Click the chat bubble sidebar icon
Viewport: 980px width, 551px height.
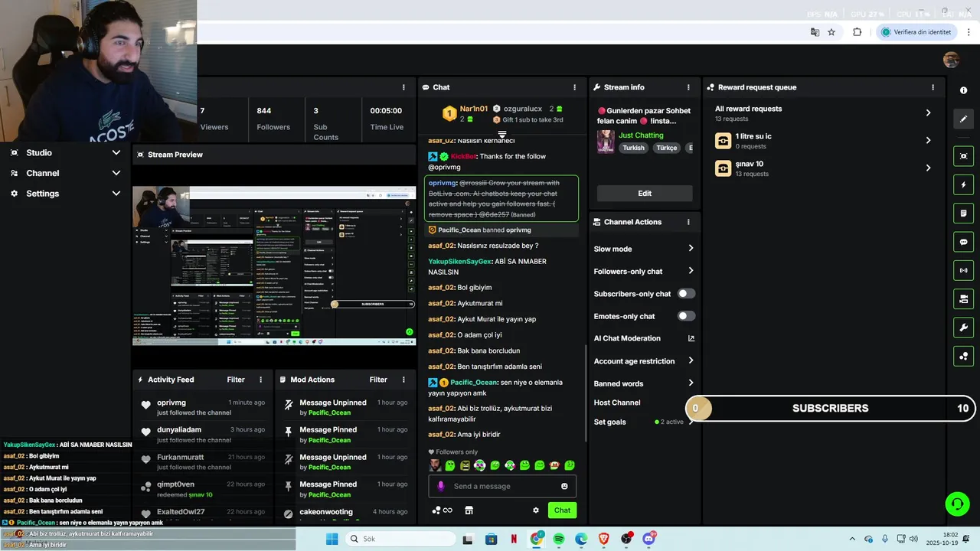[963, 242]
